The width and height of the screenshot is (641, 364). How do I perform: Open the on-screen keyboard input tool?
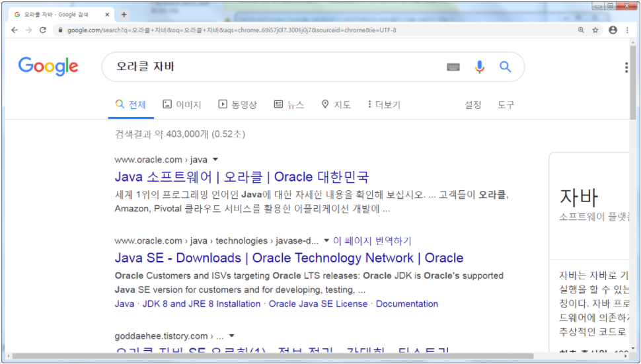click(453, 67)
